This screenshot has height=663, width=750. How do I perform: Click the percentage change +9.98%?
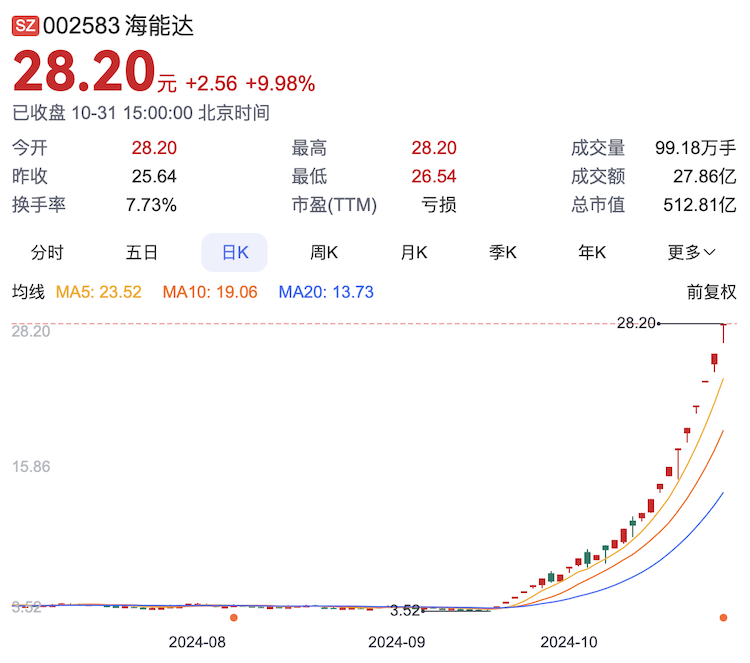[x=280, y=83]
